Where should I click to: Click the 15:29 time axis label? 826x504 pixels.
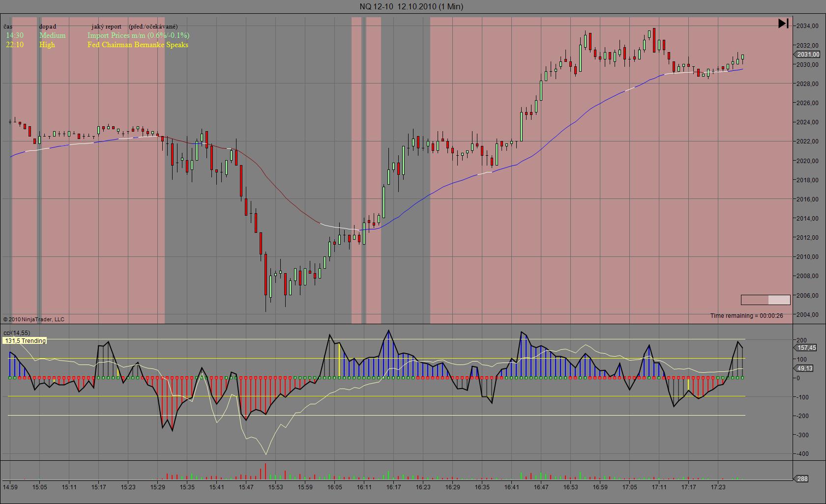(158, 487)
